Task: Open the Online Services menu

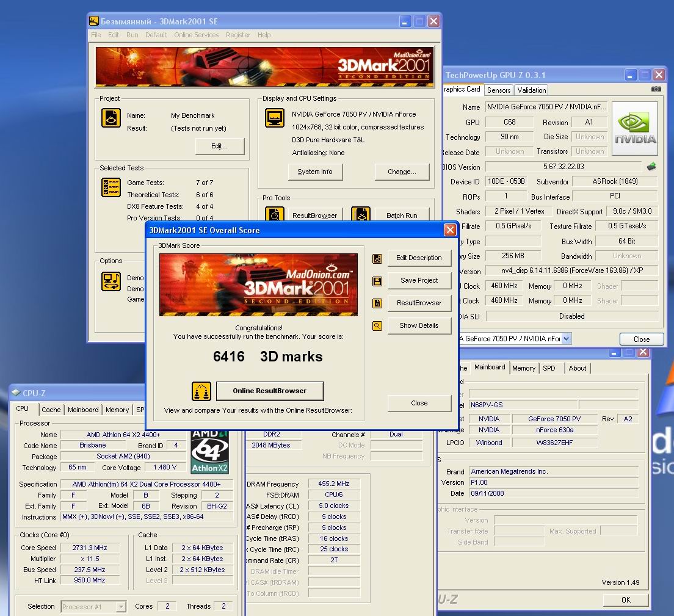Action: (196, 35)
